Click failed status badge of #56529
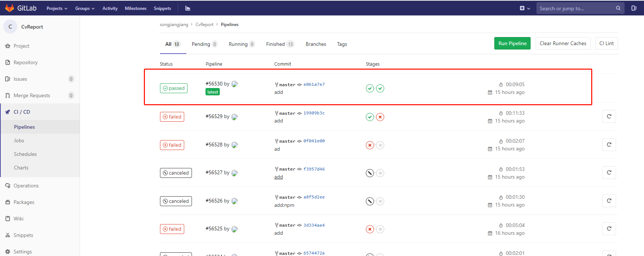 coord(172,117)
